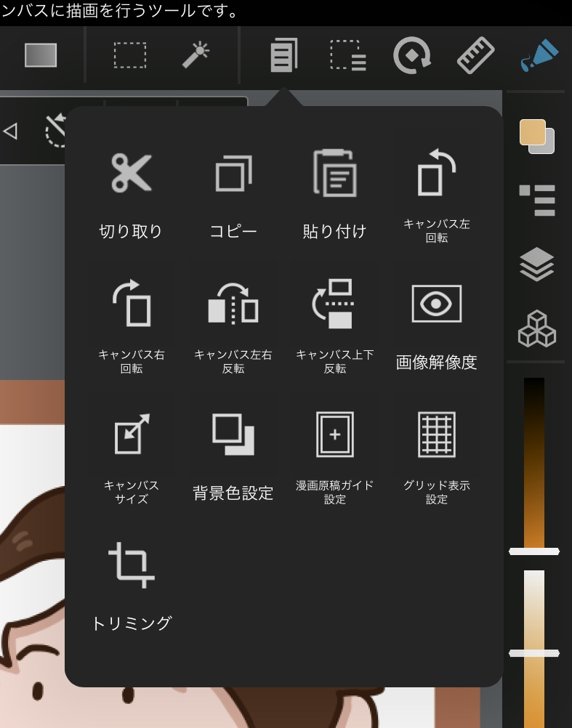Open the Layers panel icon
This screenshot has width=572, height=728.
[536, 264]
